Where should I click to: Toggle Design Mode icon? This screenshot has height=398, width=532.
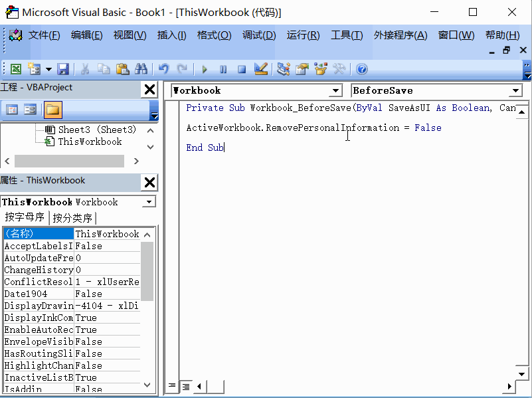pos(261,69)
